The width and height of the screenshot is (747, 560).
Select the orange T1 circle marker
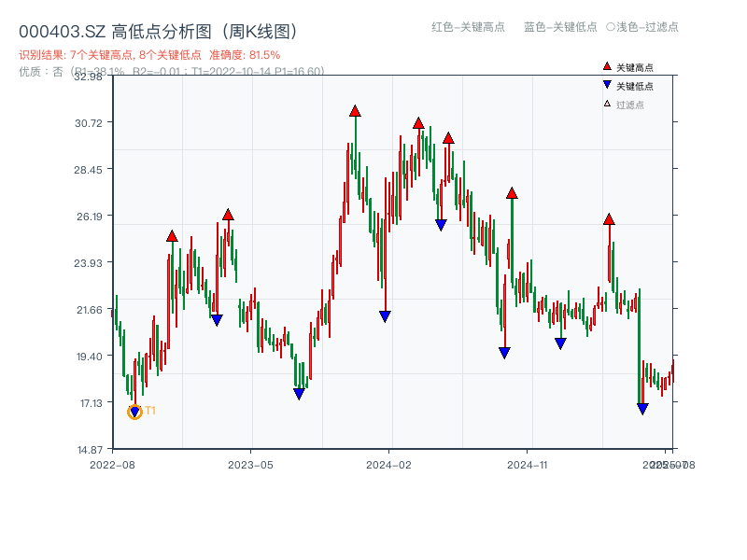click(x=133, y=411)
